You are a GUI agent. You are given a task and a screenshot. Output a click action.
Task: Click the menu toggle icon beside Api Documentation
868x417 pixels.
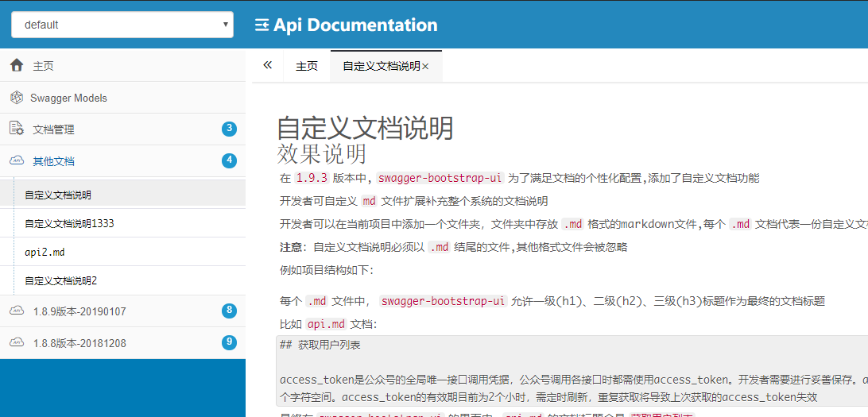(262, 25)
